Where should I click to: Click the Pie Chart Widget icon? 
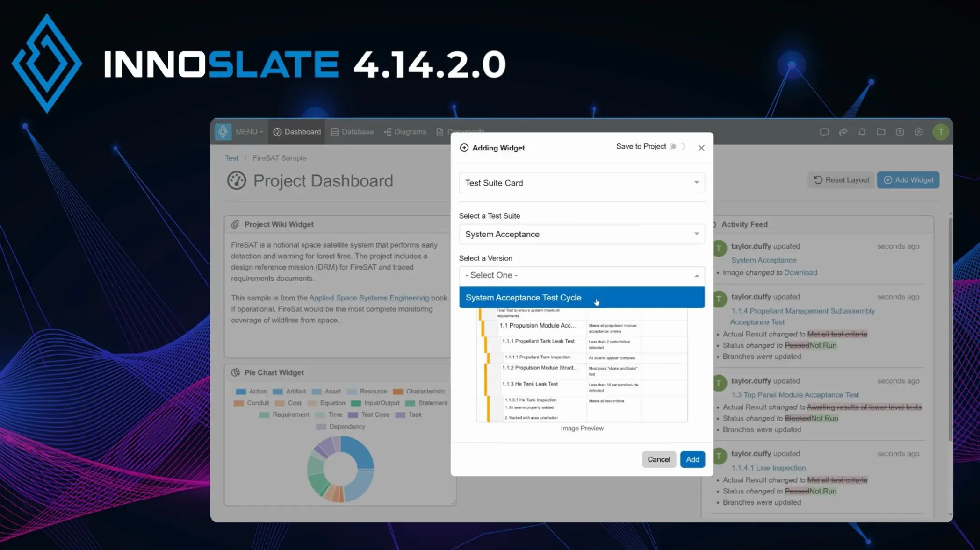coord(235,372)
